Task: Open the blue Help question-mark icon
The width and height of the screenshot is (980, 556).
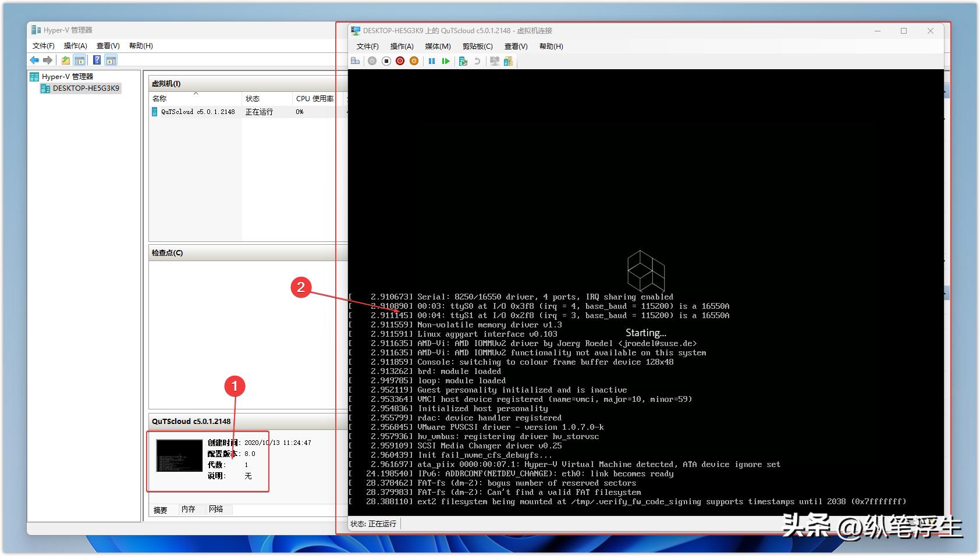Action: pyautogui.click(x=97, y=60)
